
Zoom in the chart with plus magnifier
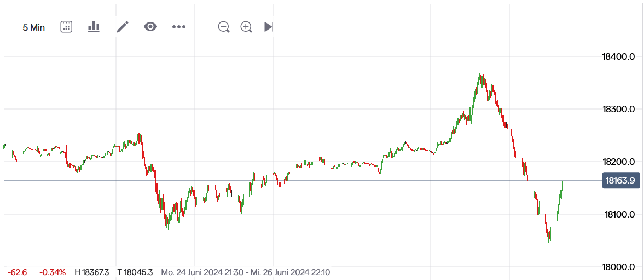click(246, 27)
